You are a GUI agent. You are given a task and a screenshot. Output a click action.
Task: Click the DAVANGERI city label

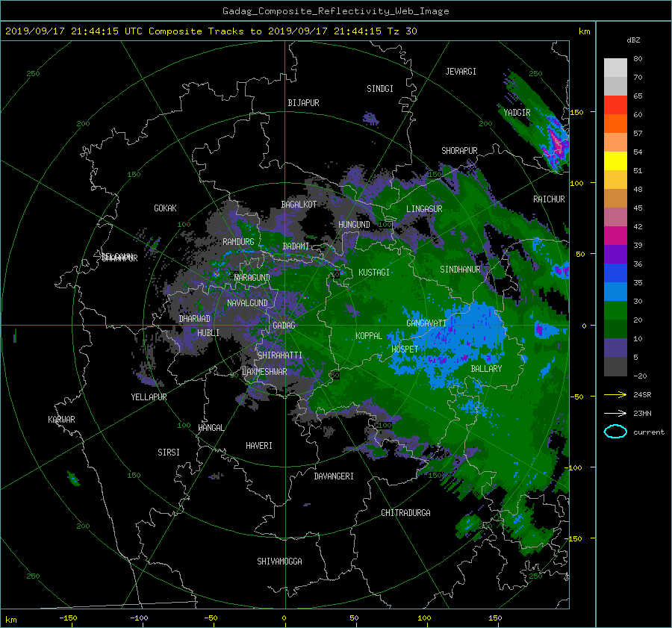tap(334, 476)
